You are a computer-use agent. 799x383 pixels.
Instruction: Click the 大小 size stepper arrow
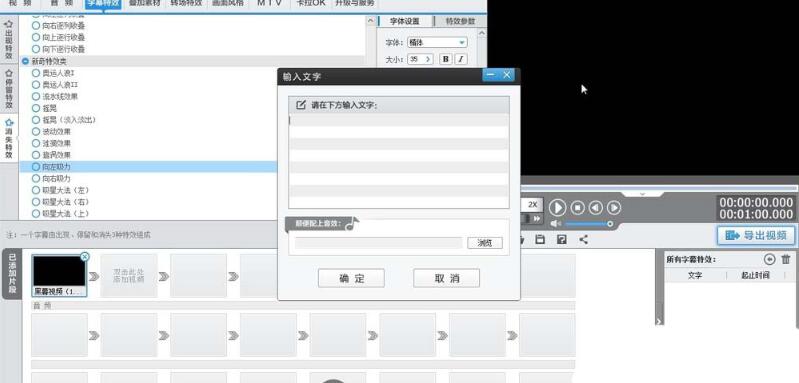point(428,59)
